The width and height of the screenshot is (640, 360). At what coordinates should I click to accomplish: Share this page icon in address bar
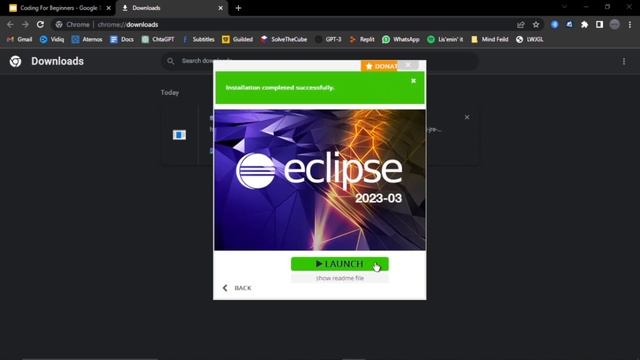520,24
